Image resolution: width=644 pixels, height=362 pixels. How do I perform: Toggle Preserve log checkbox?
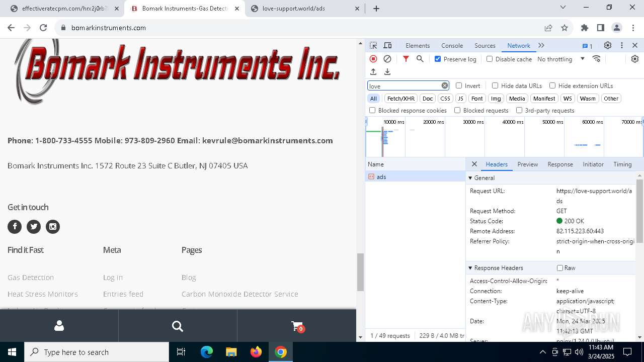tap(438, 59)
